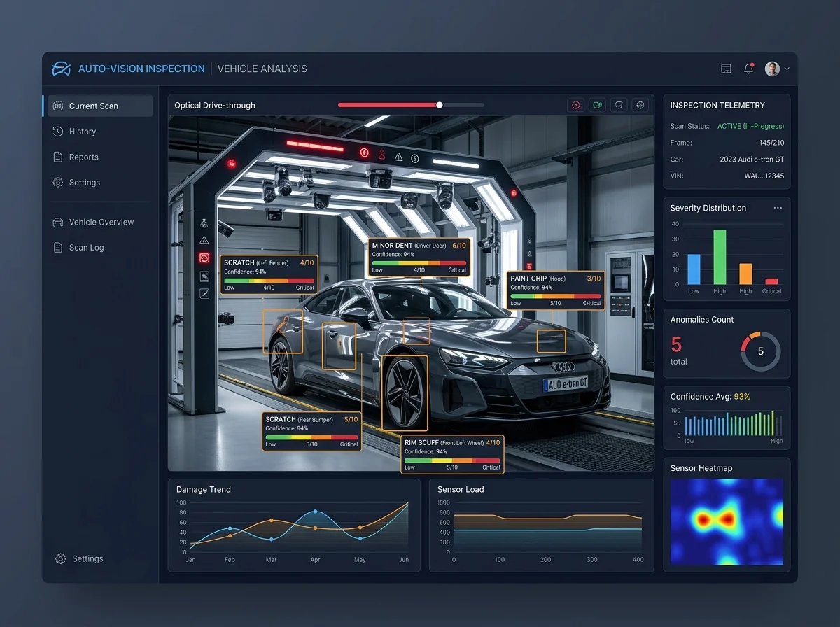Click the scan icon beside Current Scan
This screenshot has width=840, height=627.
point(58,106)
